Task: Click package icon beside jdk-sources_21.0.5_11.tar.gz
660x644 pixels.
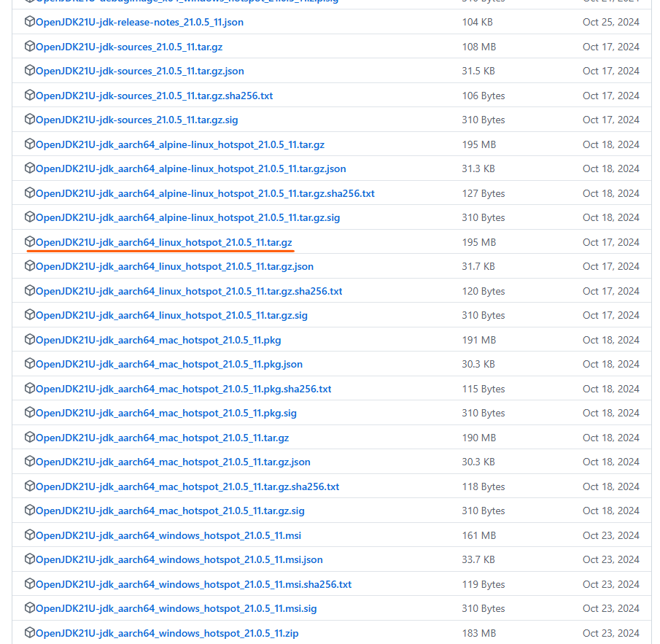Action: [29, 46]
